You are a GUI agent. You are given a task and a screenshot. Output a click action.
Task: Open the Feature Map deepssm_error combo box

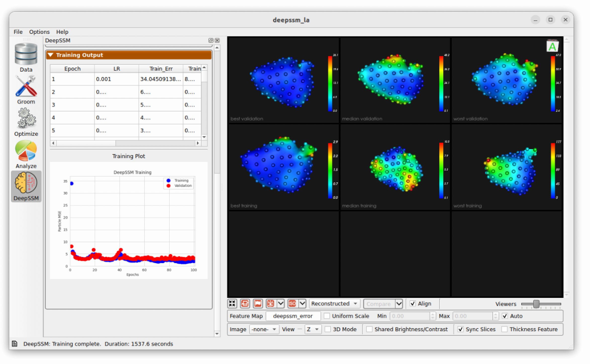click(293, 316)
